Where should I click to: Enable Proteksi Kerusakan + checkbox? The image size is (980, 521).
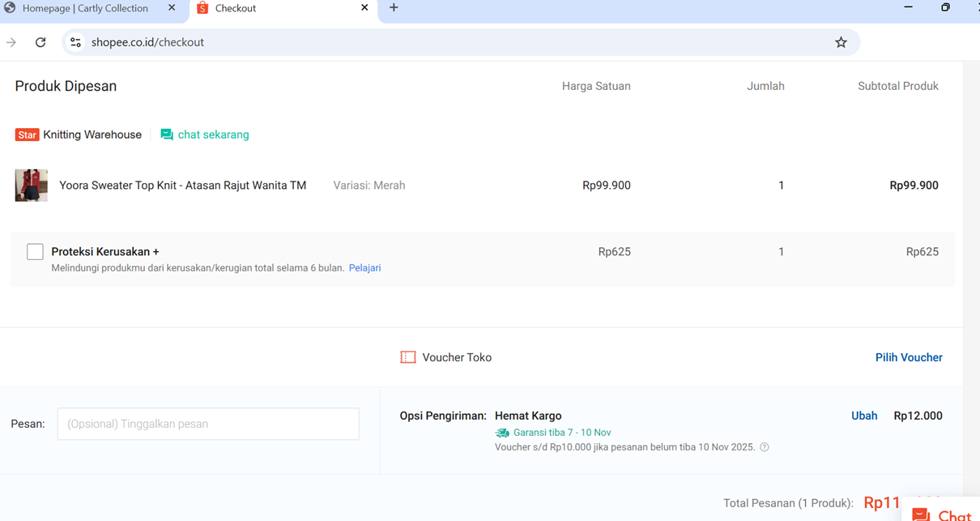35,252
